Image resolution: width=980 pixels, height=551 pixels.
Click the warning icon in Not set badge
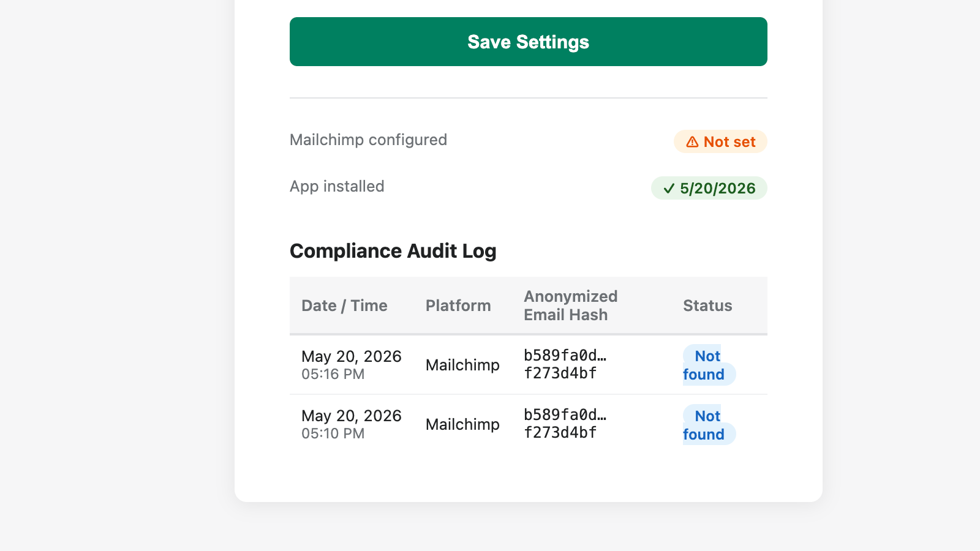pos(692,142)
